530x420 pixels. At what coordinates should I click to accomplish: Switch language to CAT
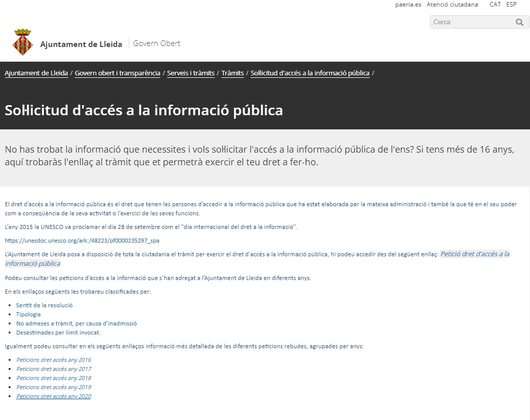point(495,5)
